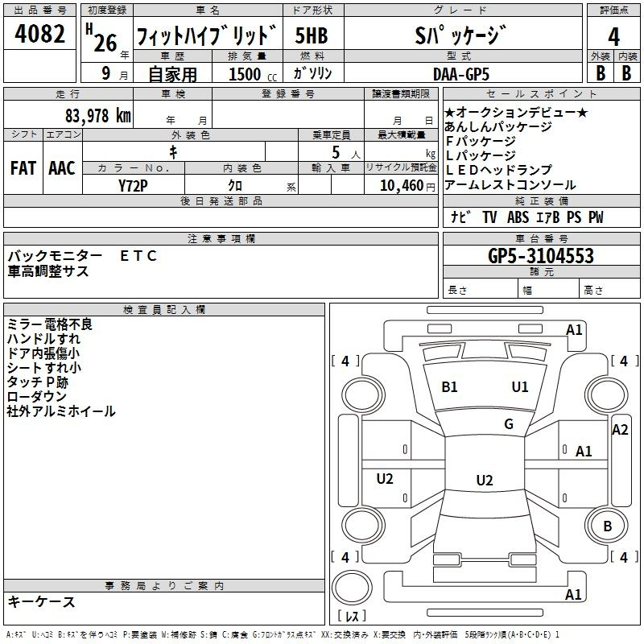
Task: Click the recycle deposit 10,460円
Action: [x=407, y=186]
